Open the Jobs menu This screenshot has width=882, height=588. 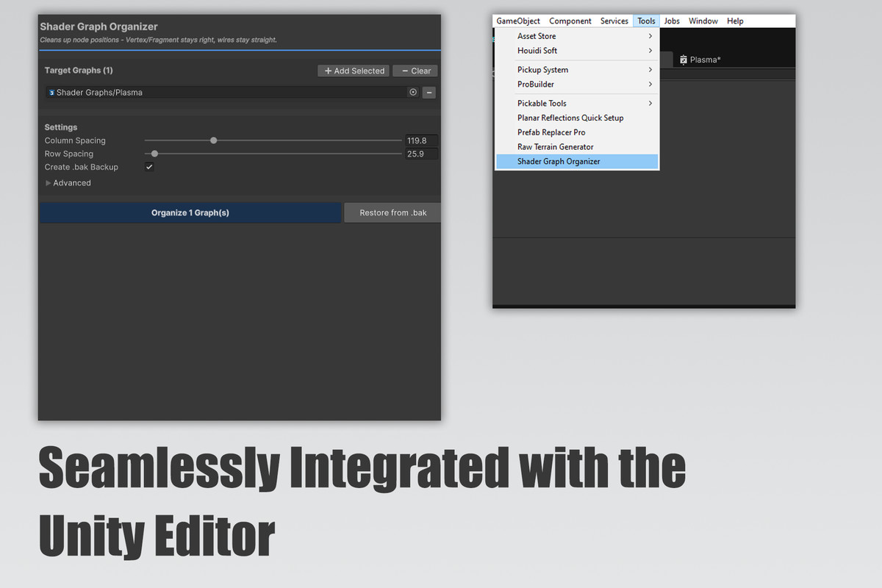point(672,21)
